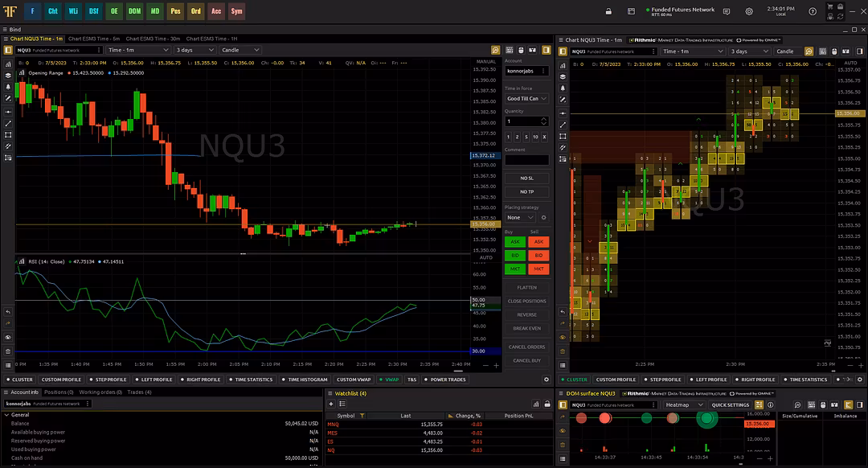868x468 pixels.
Task: Toggle CLUSTER on the left chart bar
Action: 18,380
